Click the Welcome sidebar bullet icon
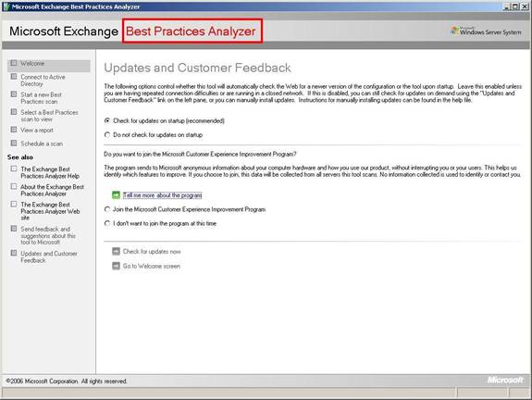 pos(14,63)
